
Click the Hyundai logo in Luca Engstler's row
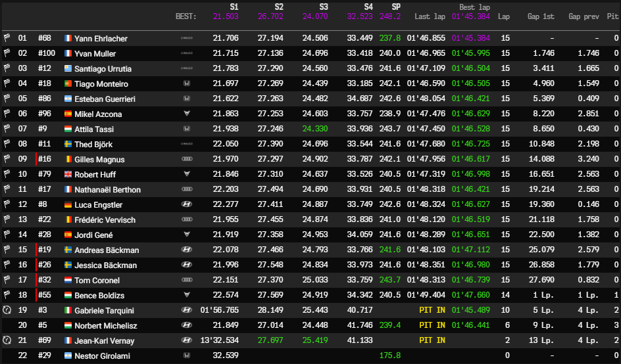187,204
